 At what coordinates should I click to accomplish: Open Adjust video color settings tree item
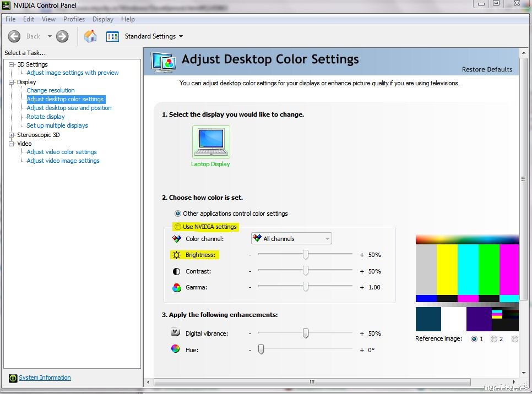tap(62, 152)
